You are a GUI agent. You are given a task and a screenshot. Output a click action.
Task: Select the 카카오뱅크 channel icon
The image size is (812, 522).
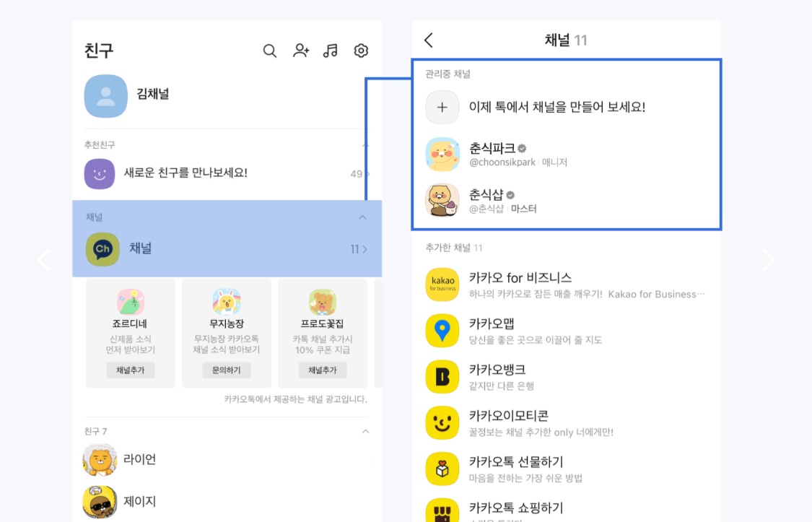coord(442,376)
